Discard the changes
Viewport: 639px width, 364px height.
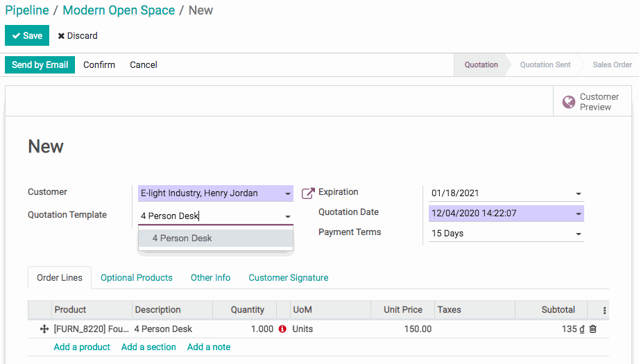coord(78,36)
